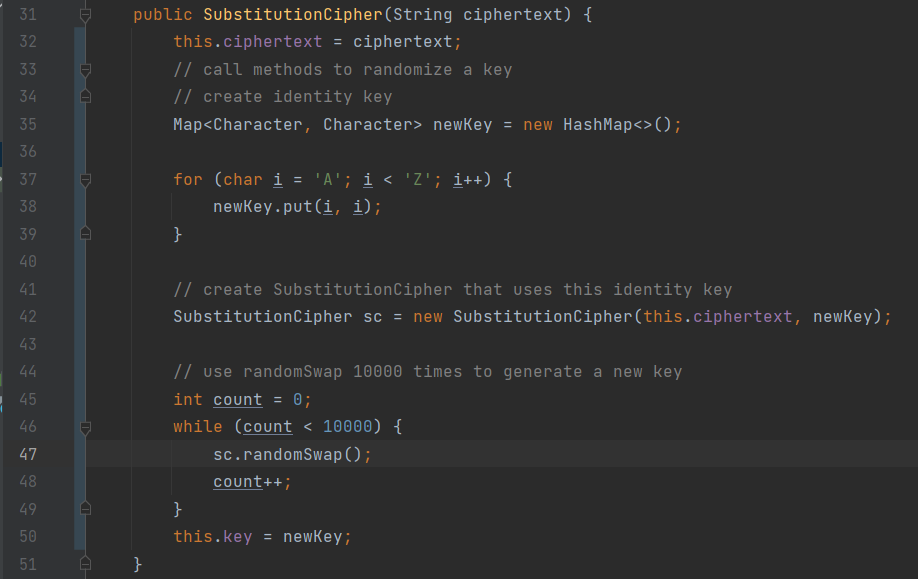Viewport: 918px width, 579px height.
Task: Collapse the while loop block at line 46
Action: [x=85, y=427]
